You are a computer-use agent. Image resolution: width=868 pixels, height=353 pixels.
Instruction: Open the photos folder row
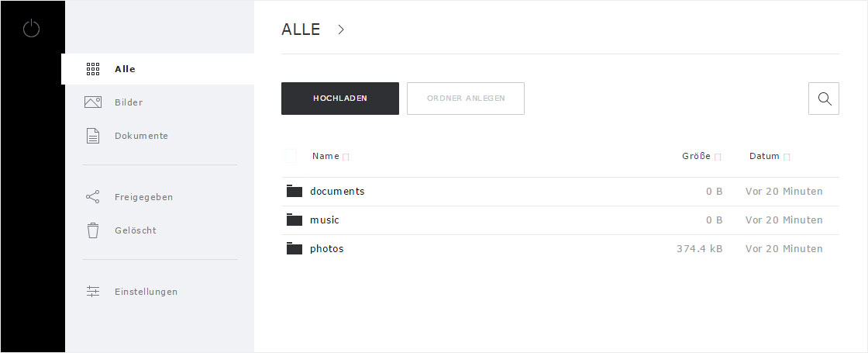(560, 249)
